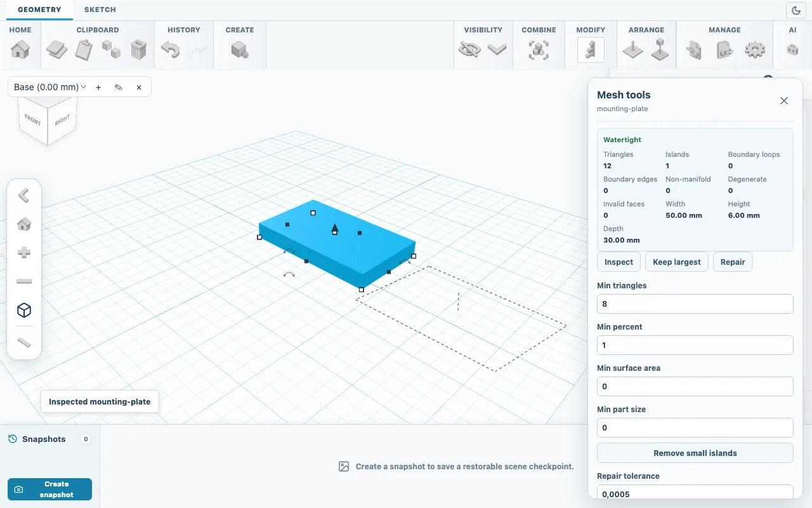Click the second Arrange icon with cube
The image size is (812, 508).
click(660, 50)
